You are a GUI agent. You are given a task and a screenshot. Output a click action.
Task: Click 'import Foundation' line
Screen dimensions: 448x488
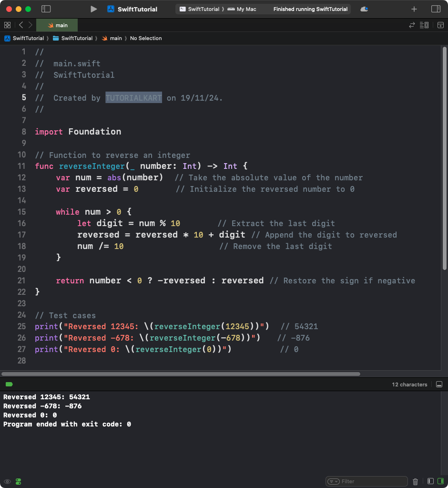78,132
